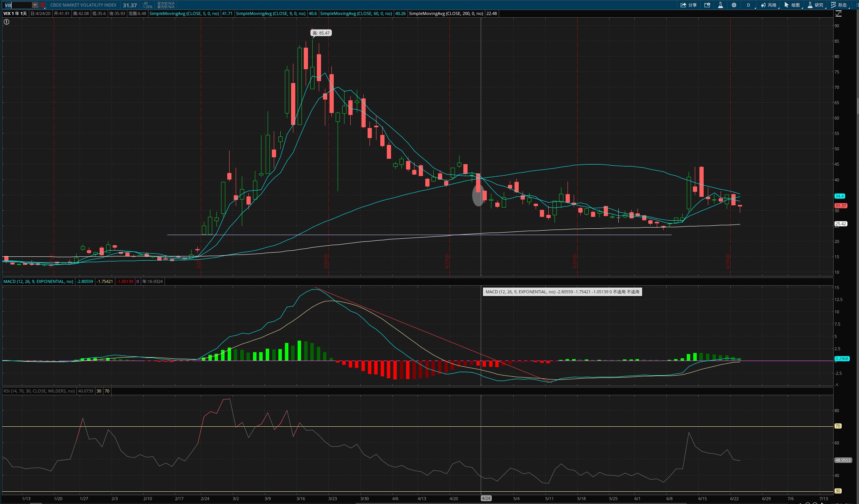Screen dimensions: 859x504
Task: Click the VIX symbol input field
Action: click(x=18, y=5)
